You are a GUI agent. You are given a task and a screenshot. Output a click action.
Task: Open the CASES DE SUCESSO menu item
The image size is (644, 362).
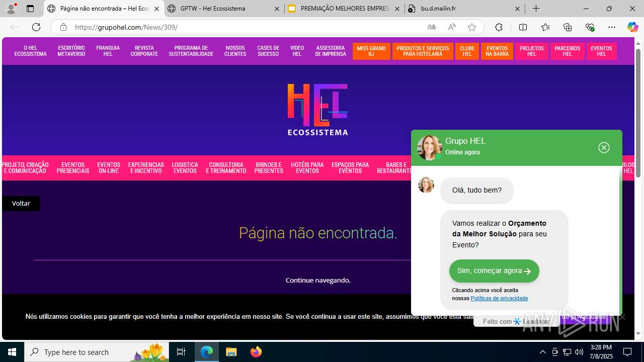tap(268, 51)
